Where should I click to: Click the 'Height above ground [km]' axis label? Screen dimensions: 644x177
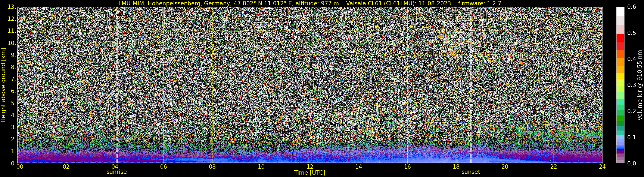click(x=3, y=85)
